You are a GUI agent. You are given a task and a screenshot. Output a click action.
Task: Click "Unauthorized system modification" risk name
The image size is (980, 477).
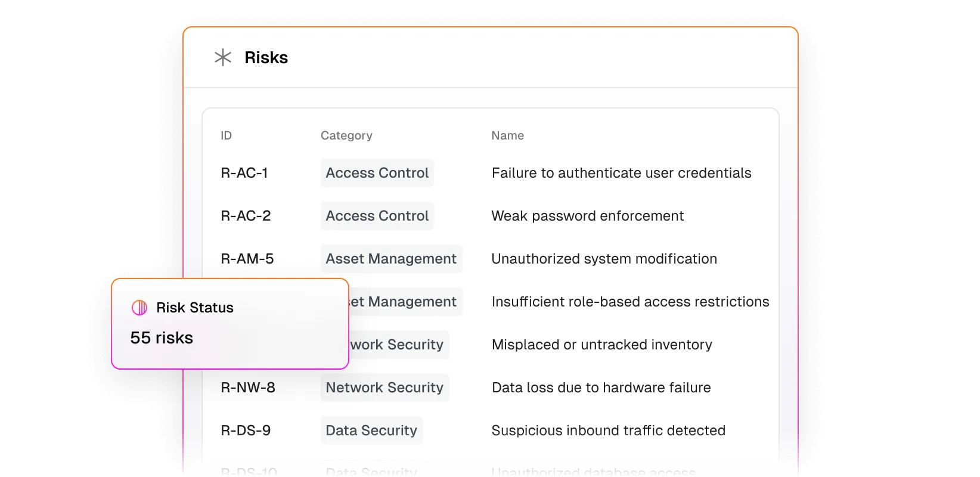pyautogui.click(x=604, y=259)
